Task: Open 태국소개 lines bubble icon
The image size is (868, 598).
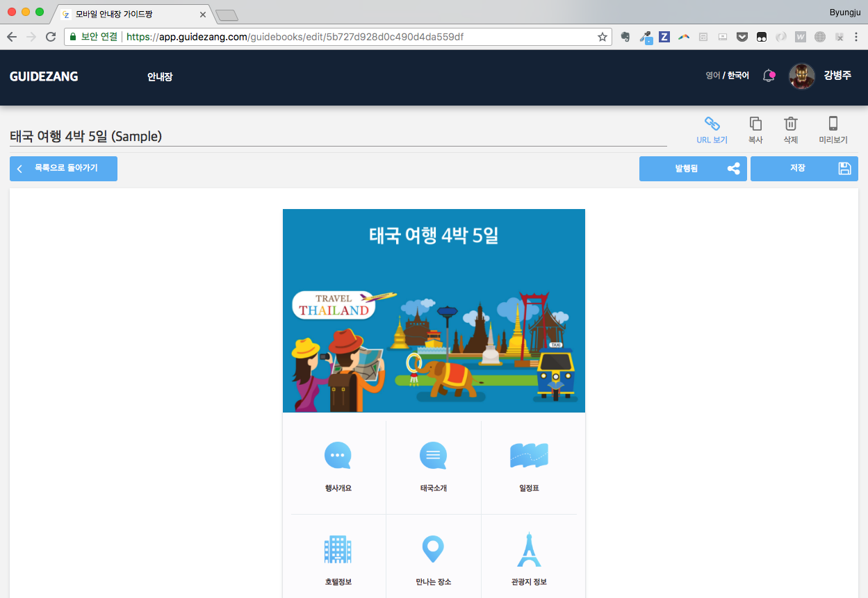Action: [433, 456]
